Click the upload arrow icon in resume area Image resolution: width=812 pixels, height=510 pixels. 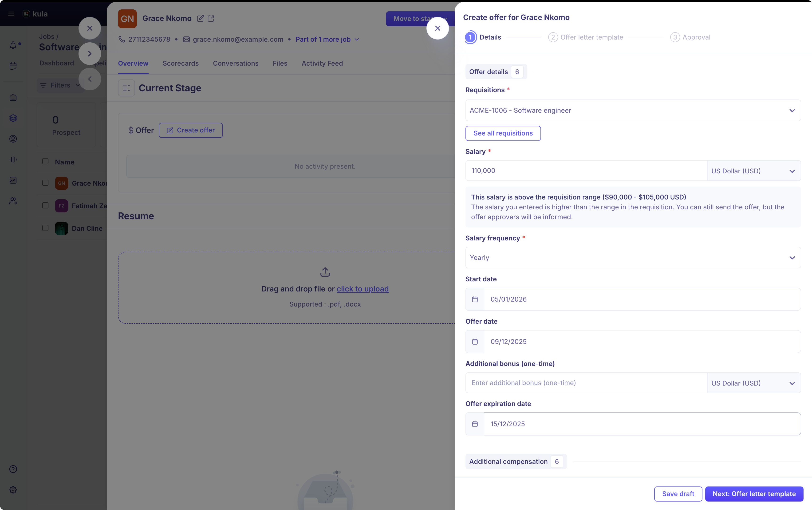coord(325,272)
